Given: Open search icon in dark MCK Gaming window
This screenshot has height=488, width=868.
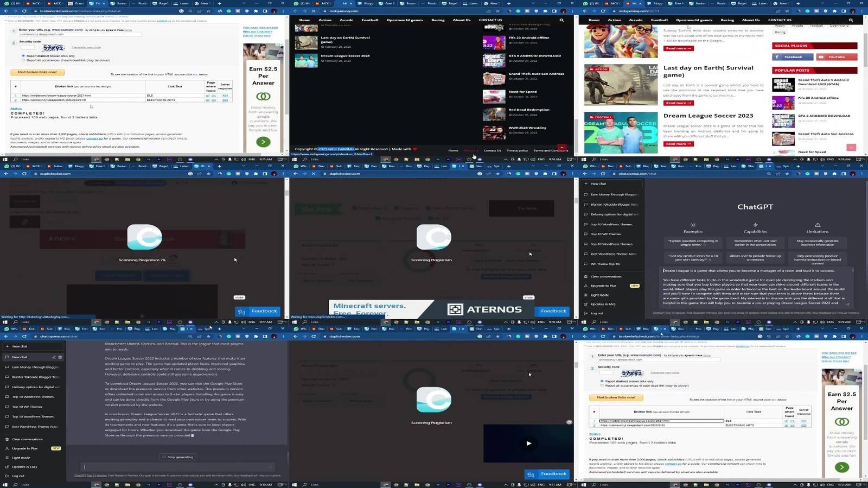Looking at the screenshot, I should [561, 20].
